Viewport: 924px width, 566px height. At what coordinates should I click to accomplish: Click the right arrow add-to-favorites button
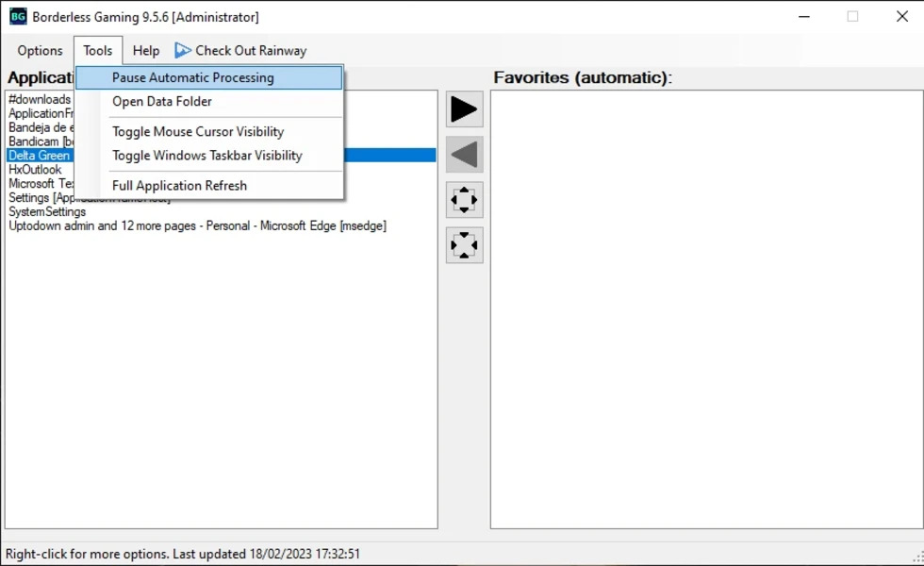[464, 109]
